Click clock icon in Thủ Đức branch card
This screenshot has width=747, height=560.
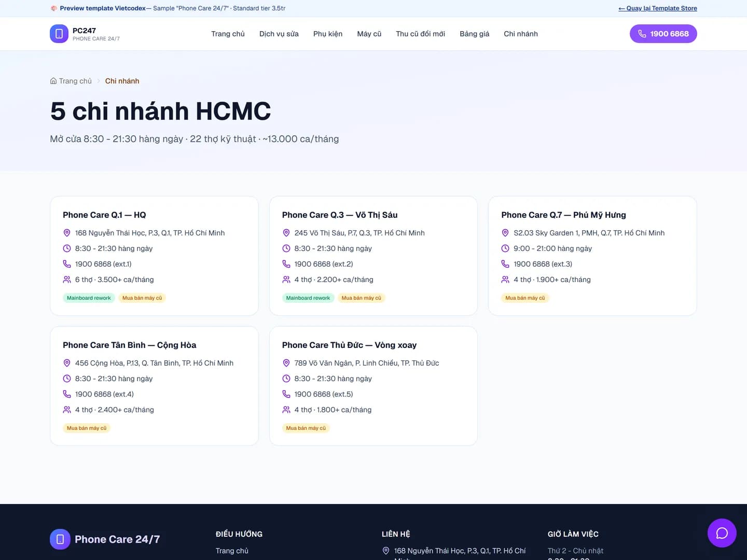286,379
